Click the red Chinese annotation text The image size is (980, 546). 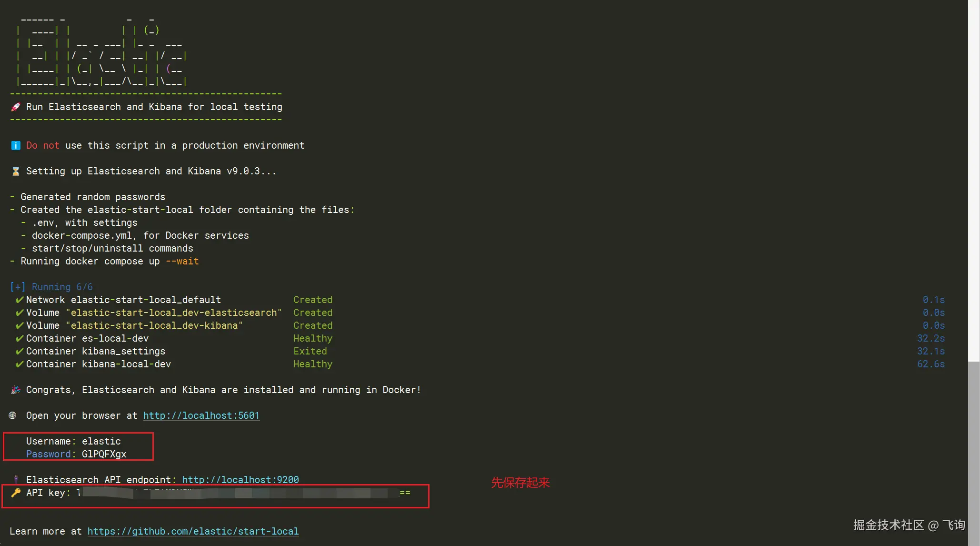coord(520,483)
